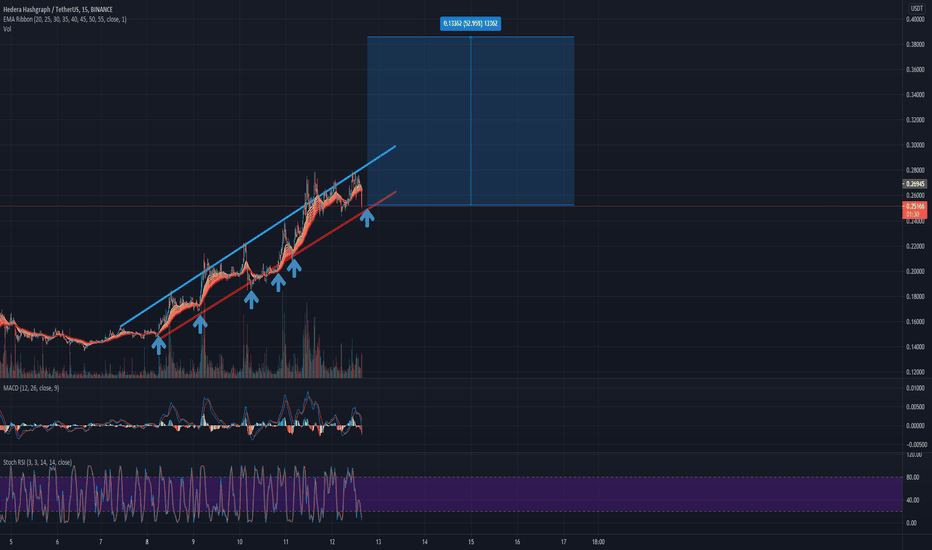Screen dimensions: 932x550
Task: Click the date label 9 on time axis
Action: pyautogui.click(x=193, y=542)
